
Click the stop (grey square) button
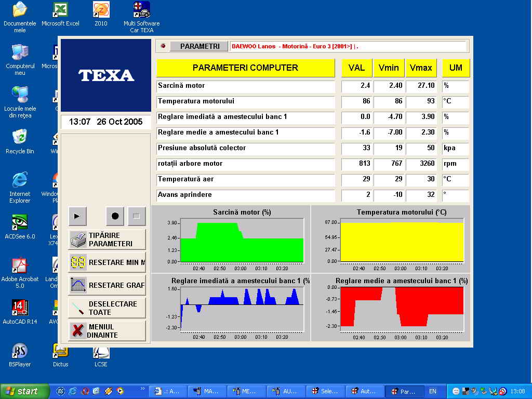pyautogui.click(x=137, y=216)
